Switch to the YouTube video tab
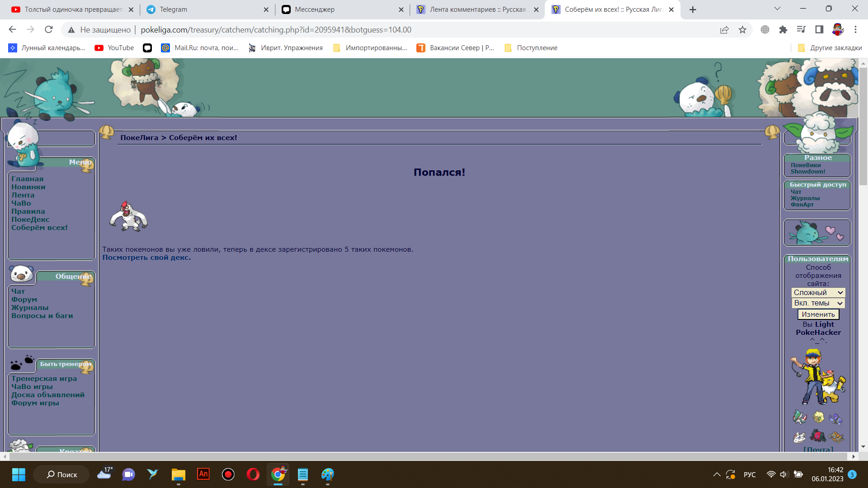This screenshot has height=488, width=868. tap(72, 9)
